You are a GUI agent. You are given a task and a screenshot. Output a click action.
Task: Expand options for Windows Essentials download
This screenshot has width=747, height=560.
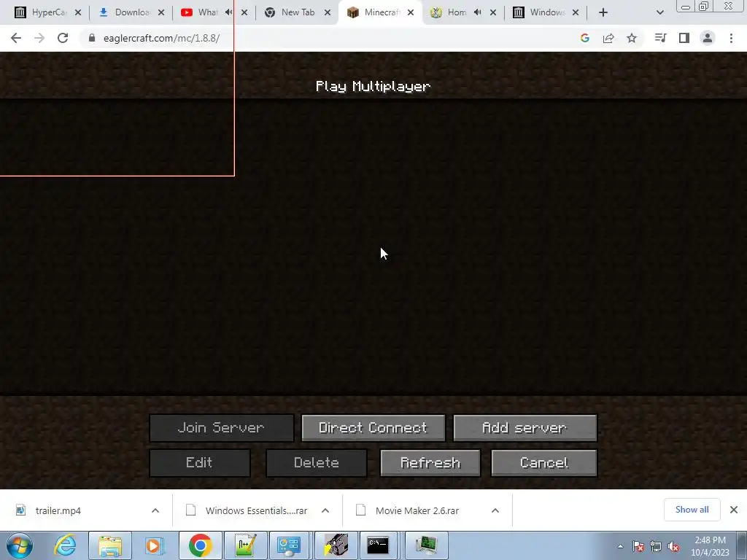tap(325, 510)
